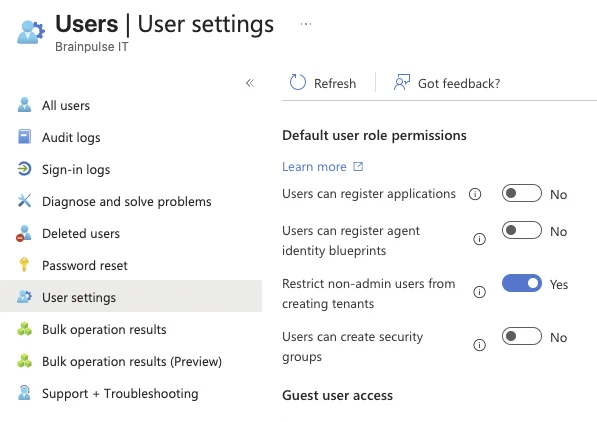Click external link icon next to Learn more
Image resolution: width=597 pixels, height=422 pixels.
(358, 166)
